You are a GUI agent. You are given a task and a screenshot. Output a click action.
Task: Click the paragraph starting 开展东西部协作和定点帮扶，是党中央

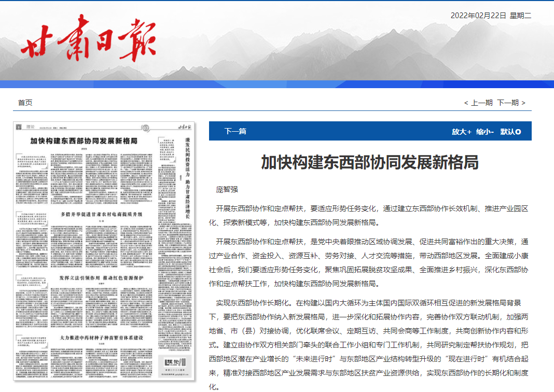pos(368,263)
